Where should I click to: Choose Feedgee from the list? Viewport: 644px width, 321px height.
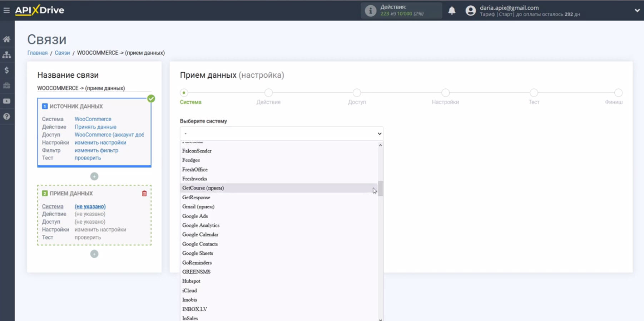pyautogui.click(x=279, y=160)
